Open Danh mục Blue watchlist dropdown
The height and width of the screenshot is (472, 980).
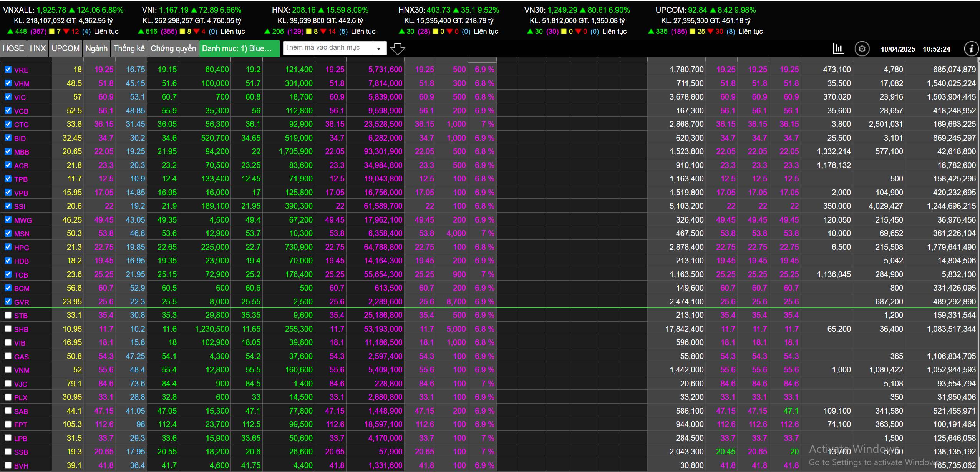(x=239, y=48)
